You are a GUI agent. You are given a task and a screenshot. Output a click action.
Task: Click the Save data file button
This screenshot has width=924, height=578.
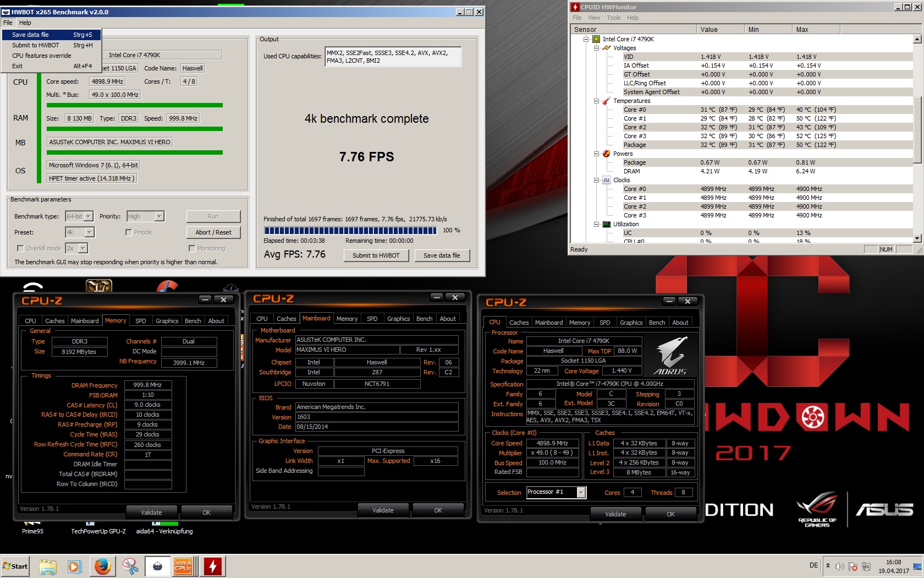click(442, 255)
